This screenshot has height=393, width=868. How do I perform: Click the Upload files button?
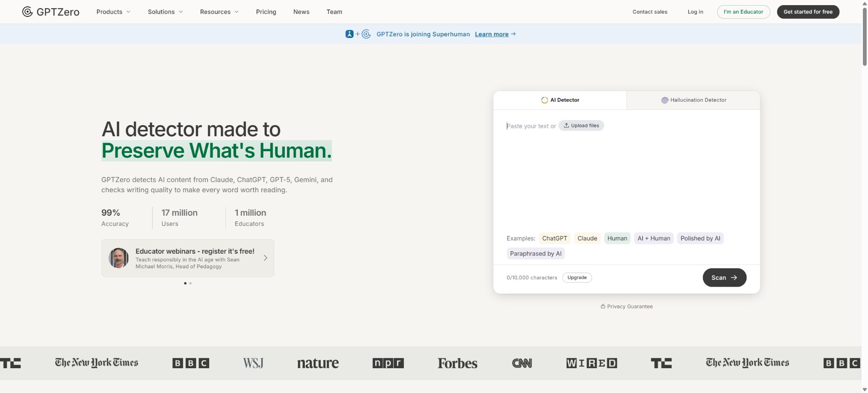pyautogui.click(x=581, y=126)
